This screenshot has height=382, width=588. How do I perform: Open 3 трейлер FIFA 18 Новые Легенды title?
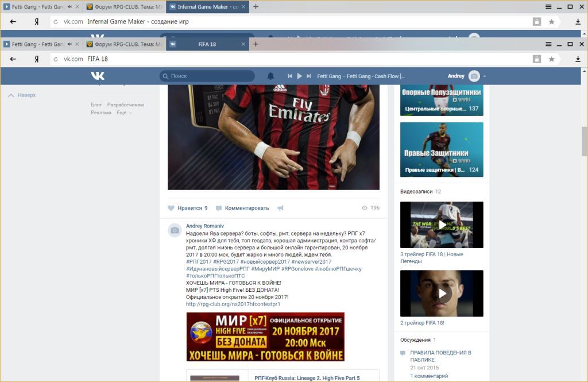click(x=431, y=258)
